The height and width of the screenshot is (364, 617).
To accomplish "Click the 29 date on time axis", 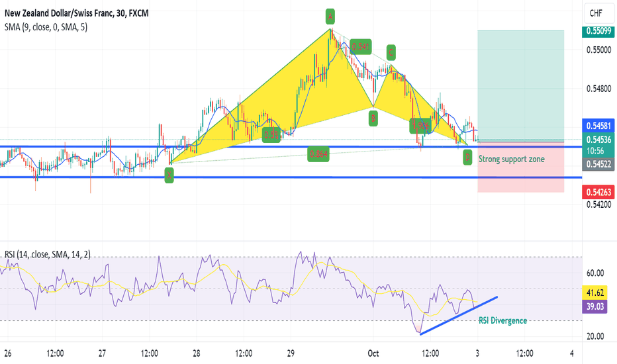I will pyautogui.click(x=291, y=353).
